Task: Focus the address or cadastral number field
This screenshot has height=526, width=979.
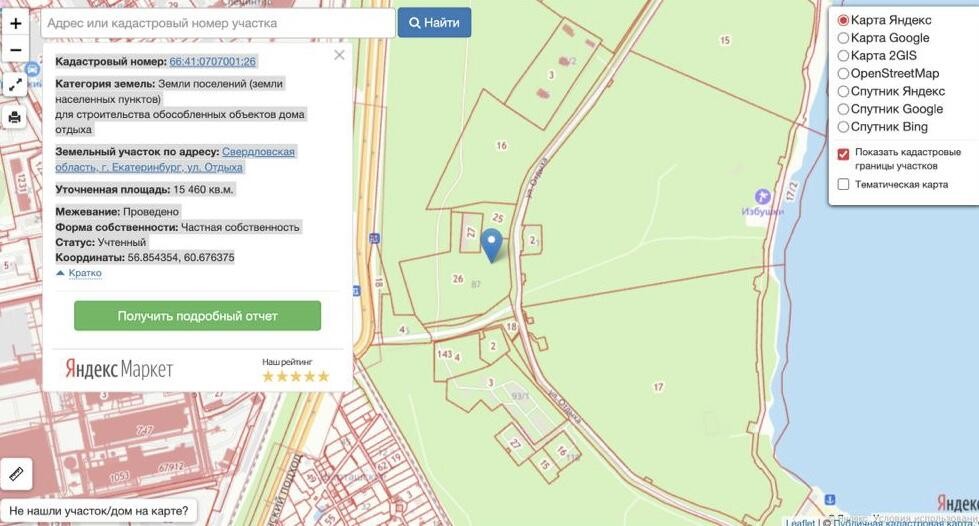Action: (x=218, y=23)
